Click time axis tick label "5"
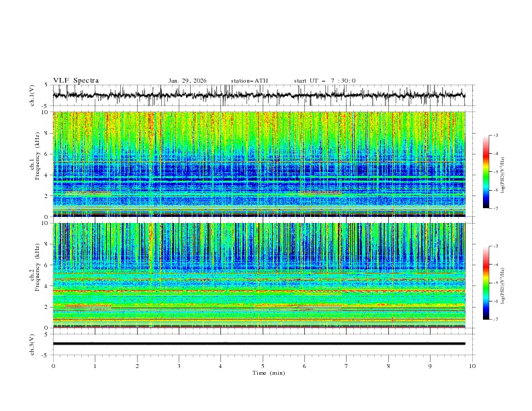Screen dimensions: 532x411 pos(263,366)
